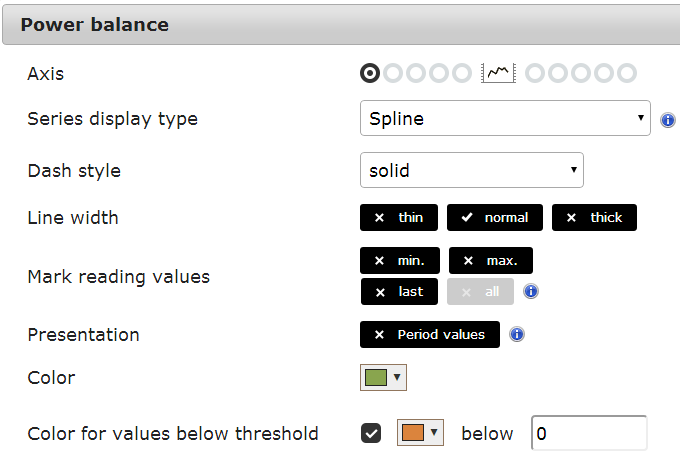The height and width of the screenshot is (453, 680).
Task: Click the info icon beside Series display type
Action: (667, 120)
